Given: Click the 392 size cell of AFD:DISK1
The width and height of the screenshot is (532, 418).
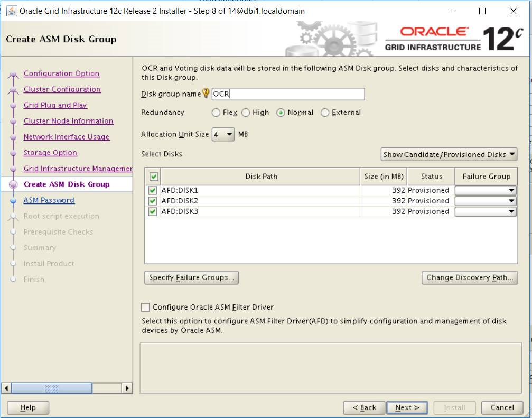Looking at the screenshot, I should [384, 190].
